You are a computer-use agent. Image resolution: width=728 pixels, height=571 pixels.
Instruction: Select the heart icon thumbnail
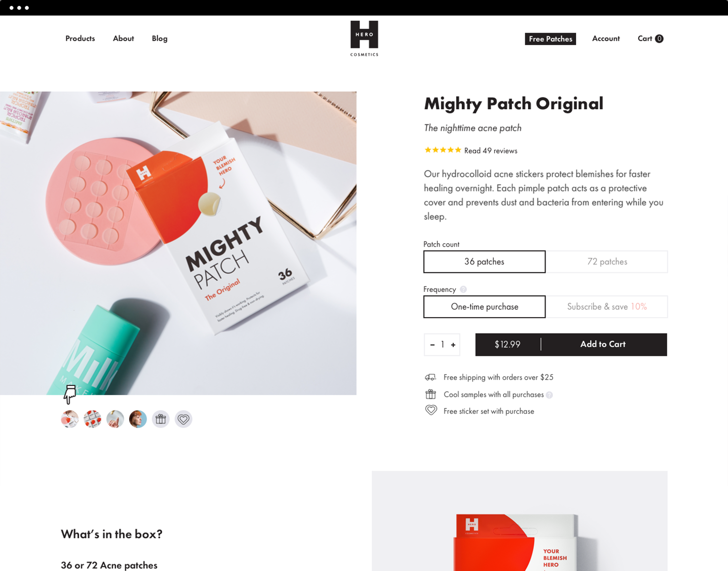point(183,419)
